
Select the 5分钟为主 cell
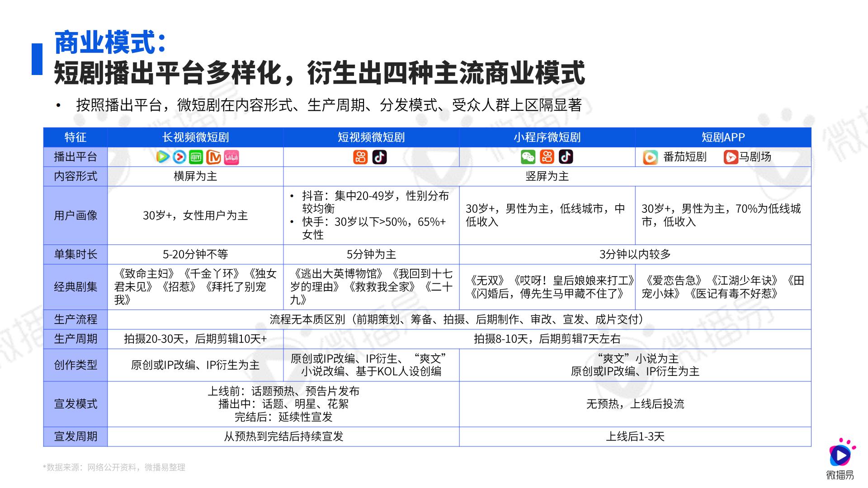(371, 254)
